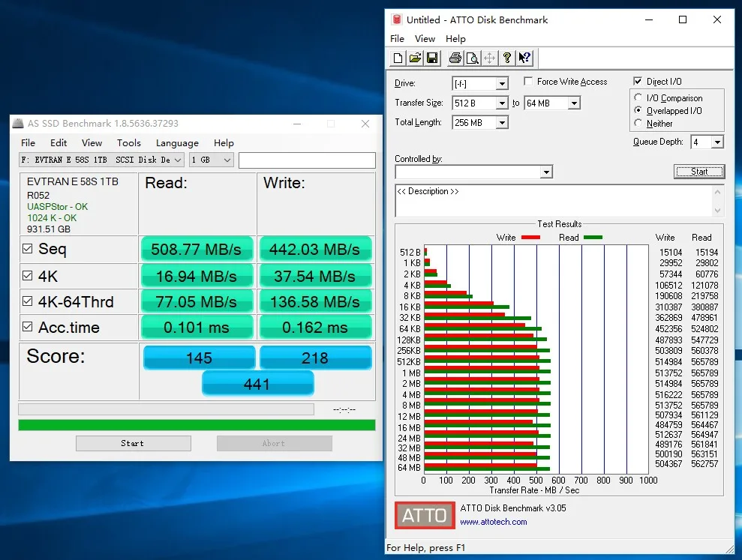Open the Help menu in AS SSD Benchmark
This screenshot has width=742, height=560.
click(224, 143)
